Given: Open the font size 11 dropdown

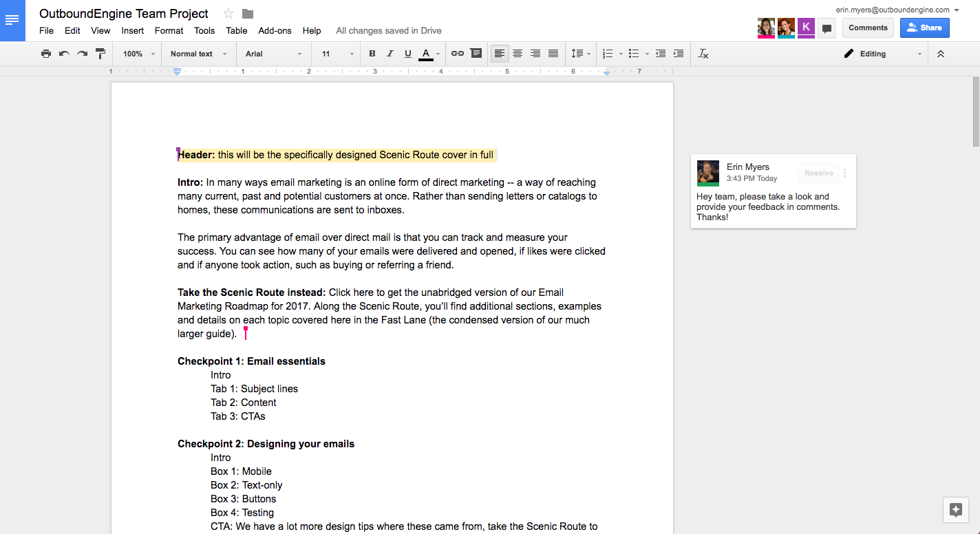Looking at the screenshot, I should pos(337,54).
